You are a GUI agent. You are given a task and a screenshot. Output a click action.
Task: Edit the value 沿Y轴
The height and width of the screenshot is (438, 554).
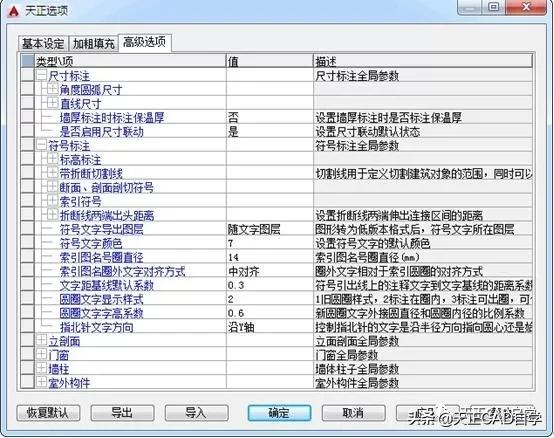(x=270, y=327)
